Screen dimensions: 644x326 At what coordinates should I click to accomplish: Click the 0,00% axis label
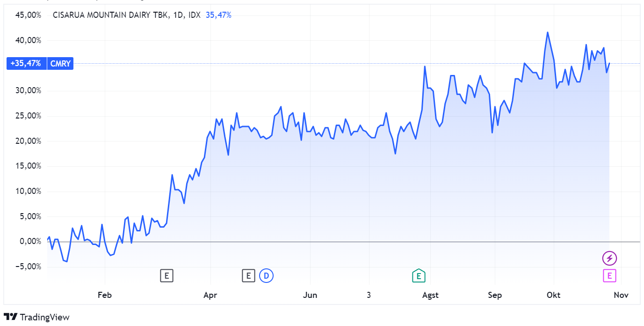pyautogui.click(x=30, y=241)
